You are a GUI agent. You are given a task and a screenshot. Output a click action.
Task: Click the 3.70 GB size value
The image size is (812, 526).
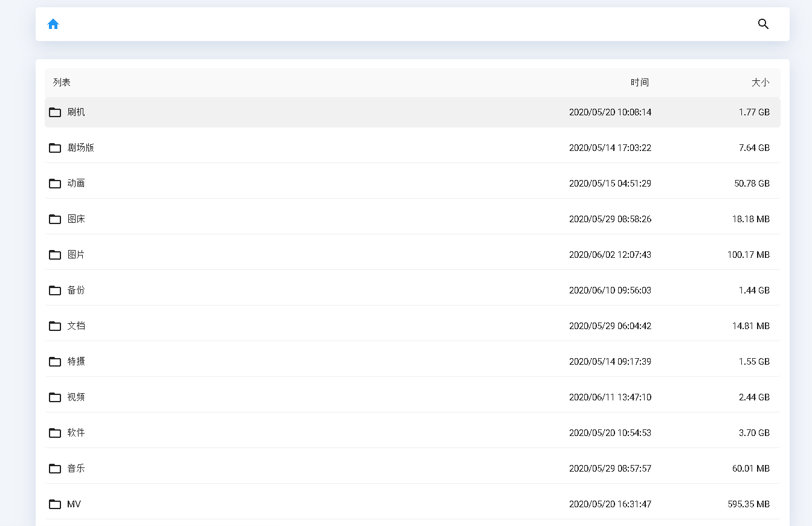(x=754, y=433)
